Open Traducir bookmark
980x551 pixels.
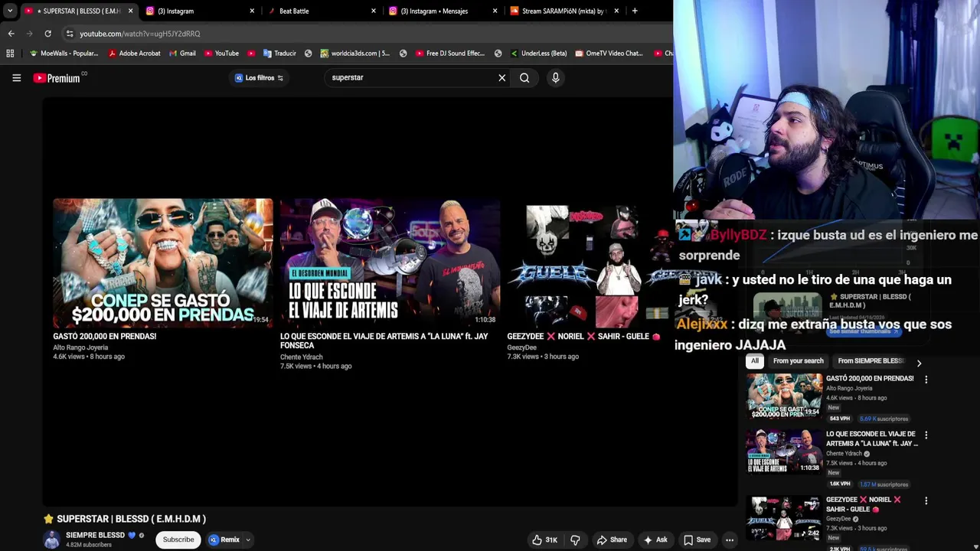(279, 54)
